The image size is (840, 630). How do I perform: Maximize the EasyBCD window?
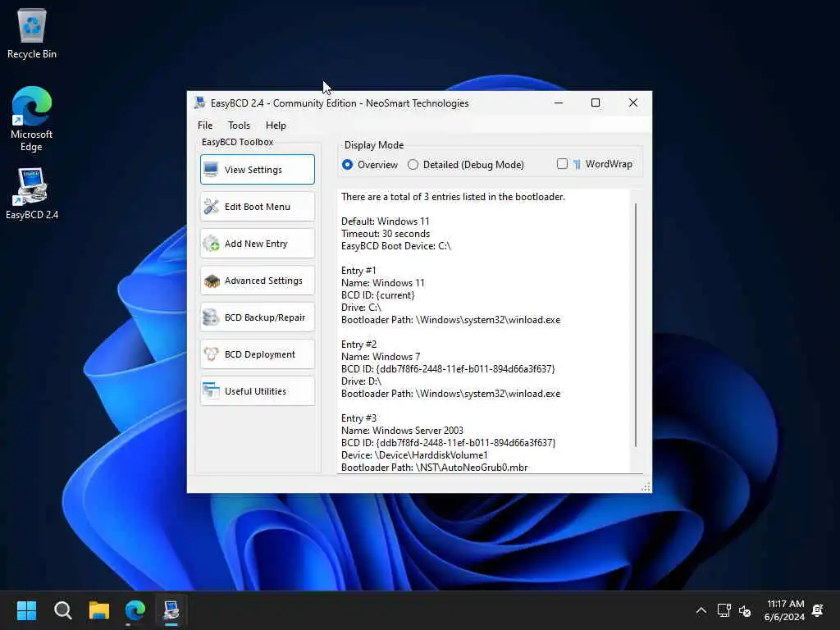pos(596,103)
